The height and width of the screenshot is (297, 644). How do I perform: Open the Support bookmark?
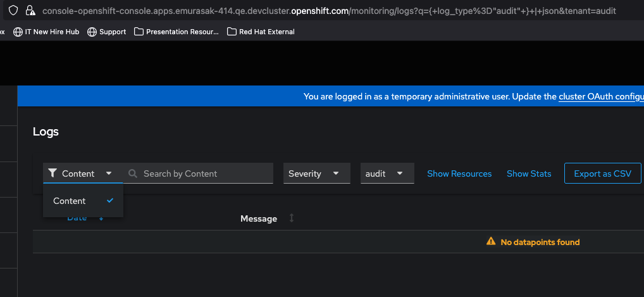click(x=106, y=32)
